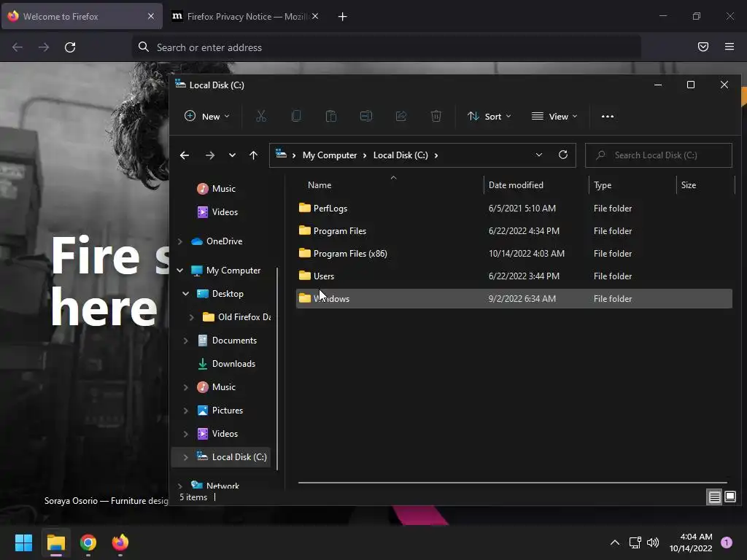Expand Local Disk (C:) tree node
The height and width of the screenshot is (560, 747).
(186, 457)
